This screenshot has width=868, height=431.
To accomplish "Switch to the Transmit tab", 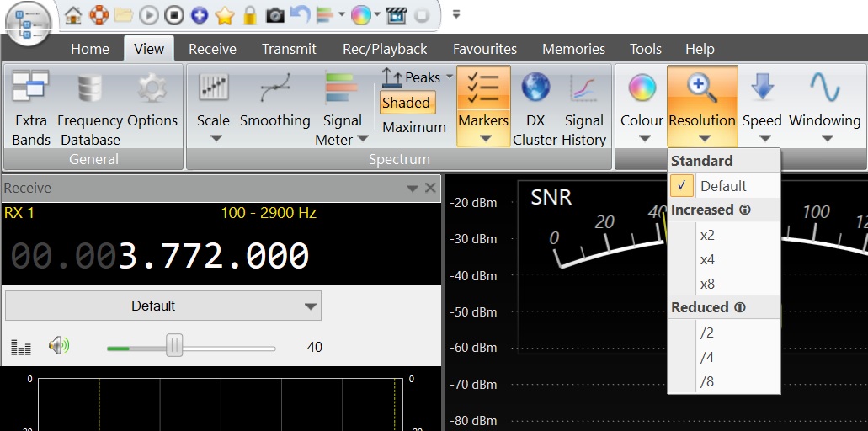I will pos(289,49).
